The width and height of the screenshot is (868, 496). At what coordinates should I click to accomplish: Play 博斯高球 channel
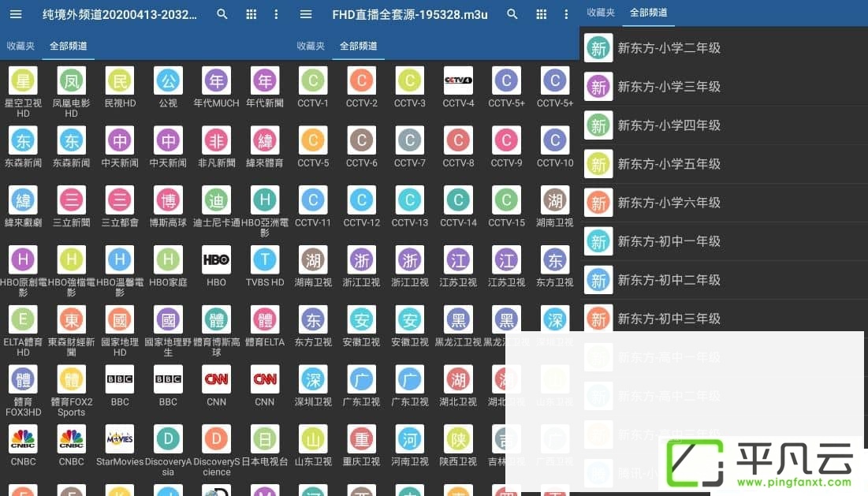point(168,207)
